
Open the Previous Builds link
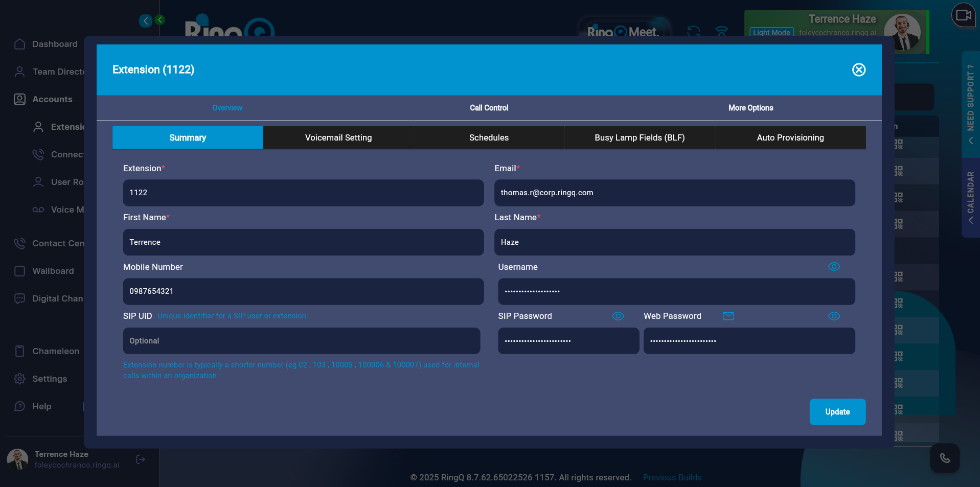[672, 477]
